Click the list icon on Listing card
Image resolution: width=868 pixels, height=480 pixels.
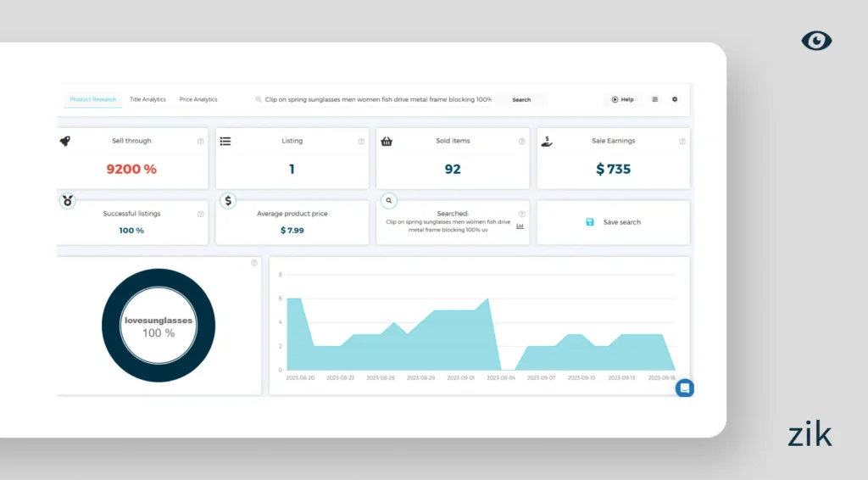tap(225, 141)
